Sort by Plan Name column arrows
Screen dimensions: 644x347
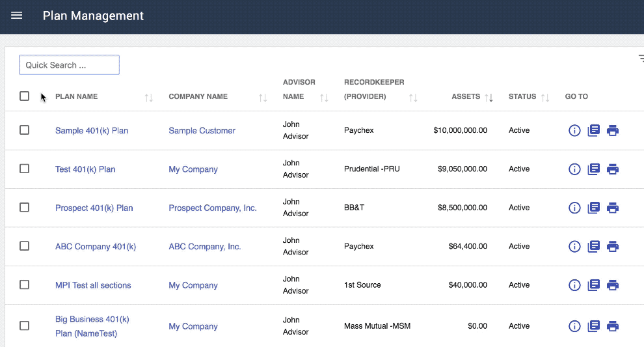149,98
